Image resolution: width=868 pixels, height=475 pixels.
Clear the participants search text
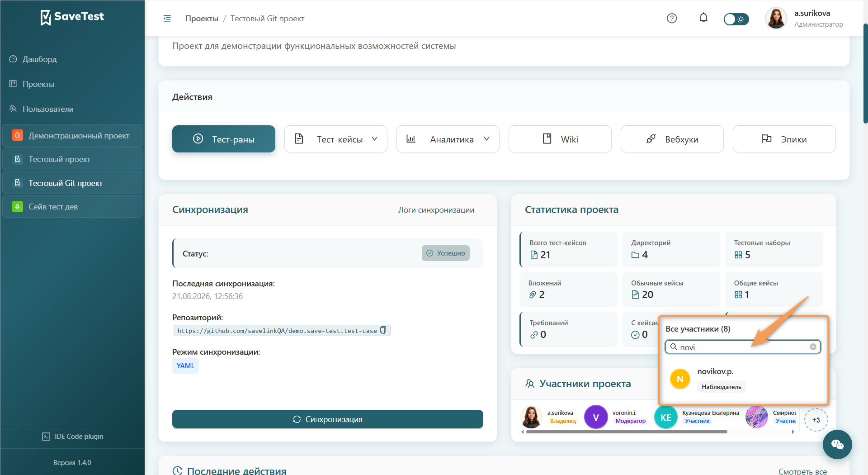[x=813, y=347]
